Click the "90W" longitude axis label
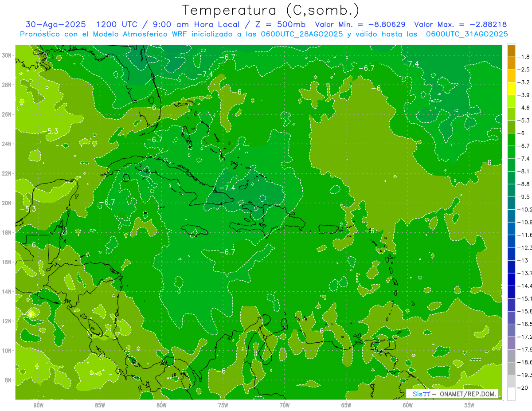Image resolution: width=532 pixels, height=411 pixels. point(38,405)
